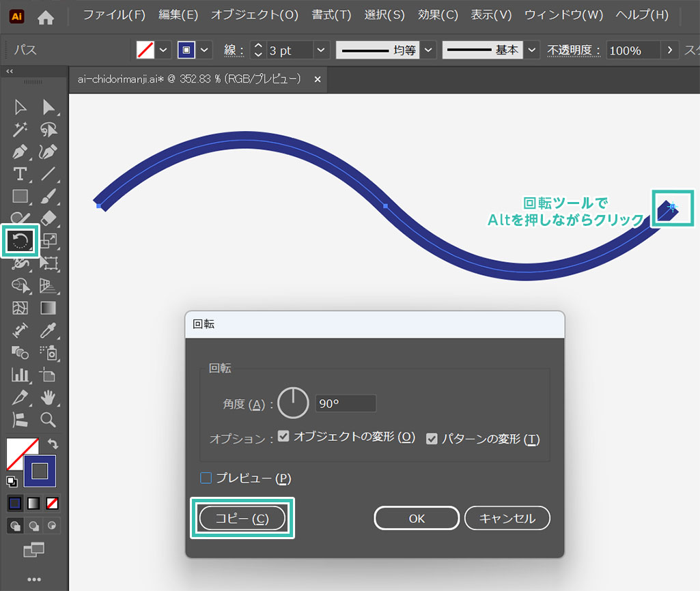Switch to Draw Normal mode

coord(15,526)
